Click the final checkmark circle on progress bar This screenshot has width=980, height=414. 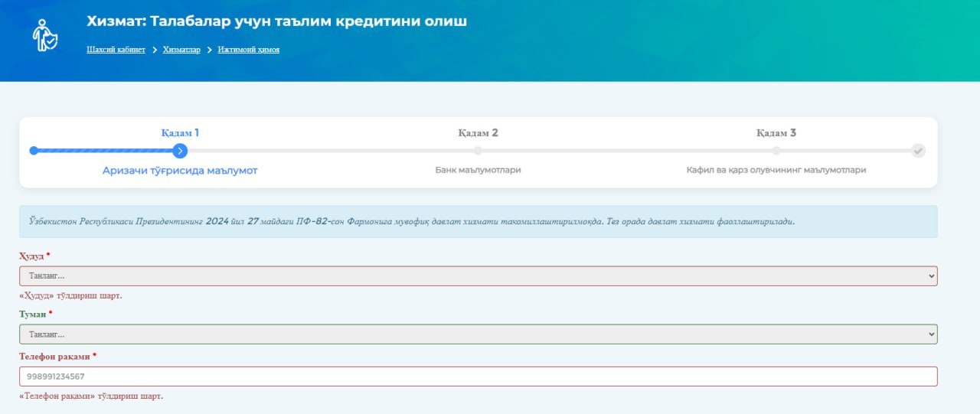coord(918,151)
